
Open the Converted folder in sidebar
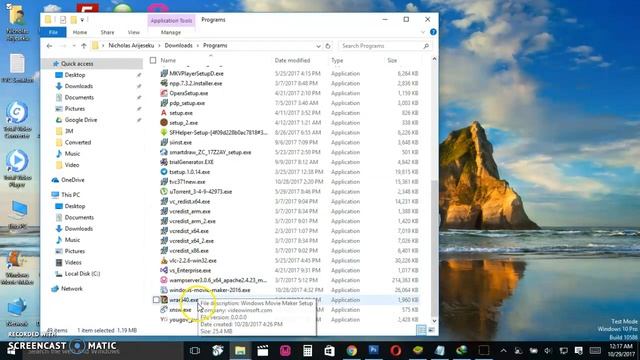[x=78, y=142]
